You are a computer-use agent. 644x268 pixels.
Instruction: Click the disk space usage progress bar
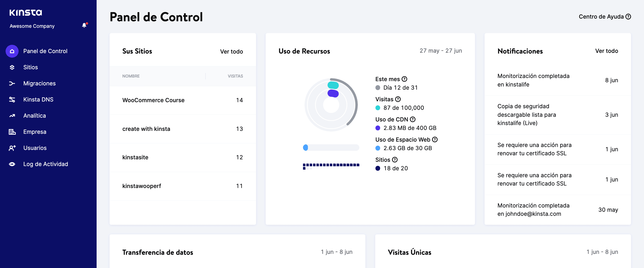[331, 147]
